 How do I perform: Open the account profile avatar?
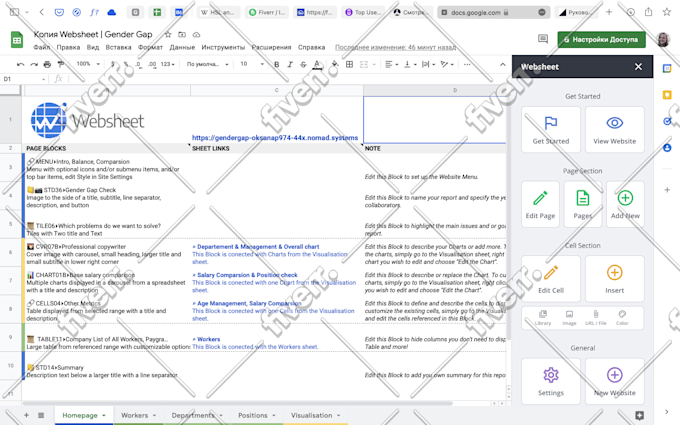(x=663, y=39)
